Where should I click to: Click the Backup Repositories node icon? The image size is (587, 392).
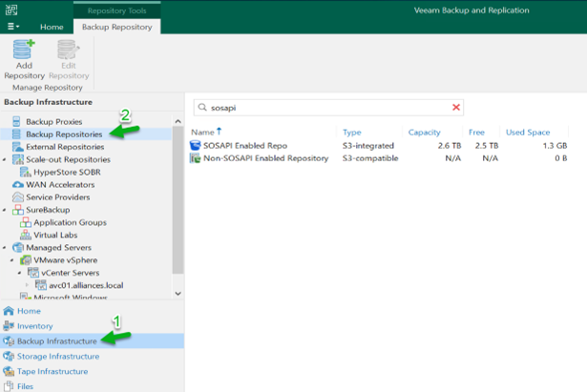(x=16, y=134)
